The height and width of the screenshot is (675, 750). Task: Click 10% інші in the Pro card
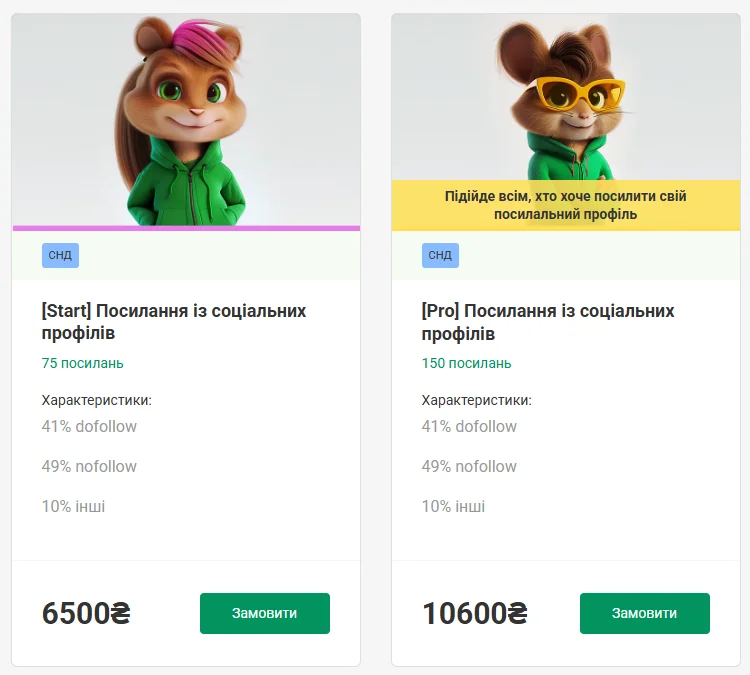[453, 506]
